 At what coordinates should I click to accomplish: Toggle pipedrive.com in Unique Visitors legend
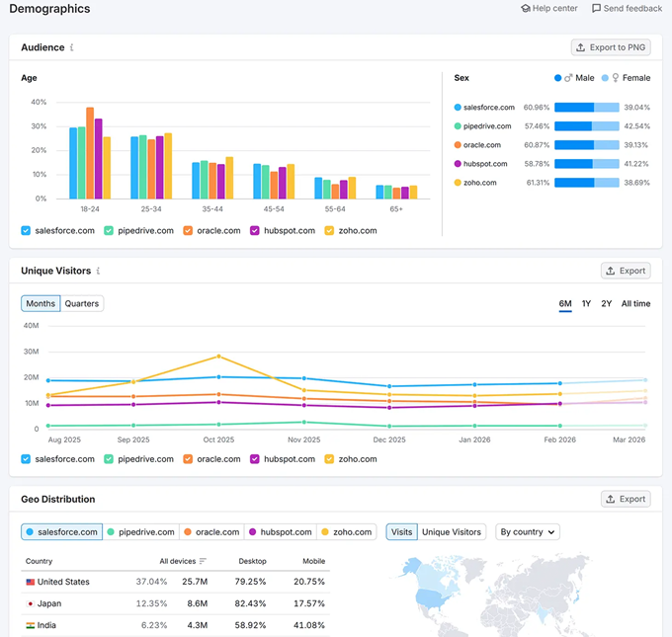tap(109, 459)
